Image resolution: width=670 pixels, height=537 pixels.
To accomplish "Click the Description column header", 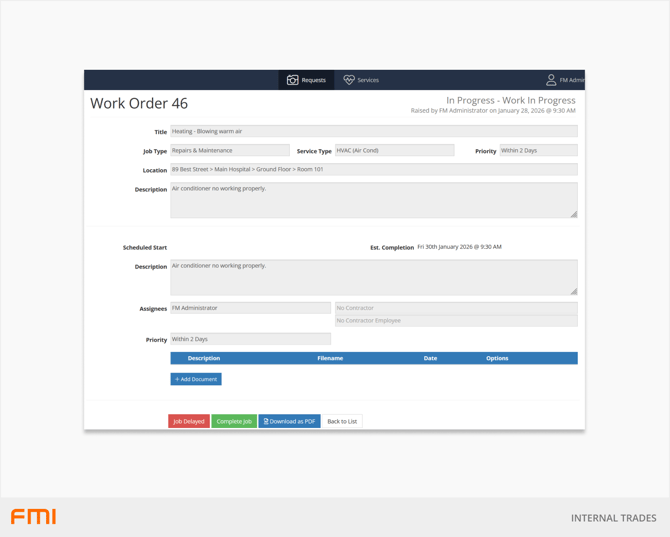I will click(204, 358).
